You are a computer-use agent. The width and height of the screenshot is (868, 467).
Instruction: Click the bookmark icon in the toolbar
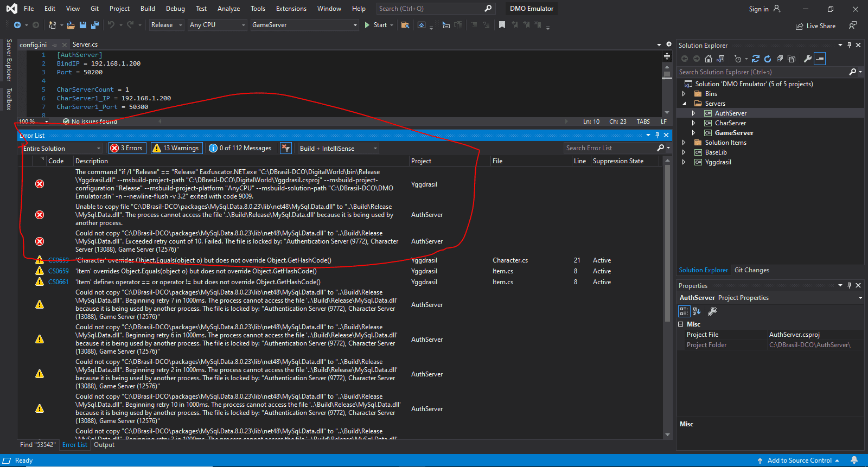click(x=502, y=25)
